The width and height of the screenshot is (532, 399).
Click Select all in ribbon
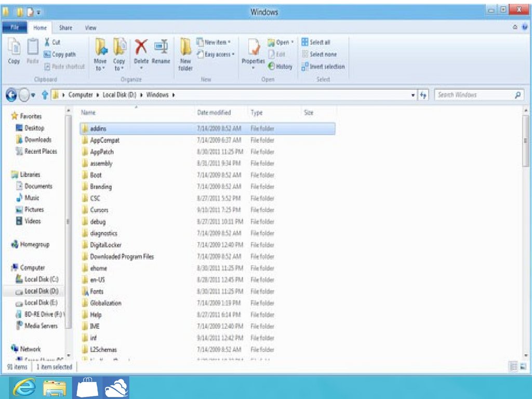[x=316, y=42]
